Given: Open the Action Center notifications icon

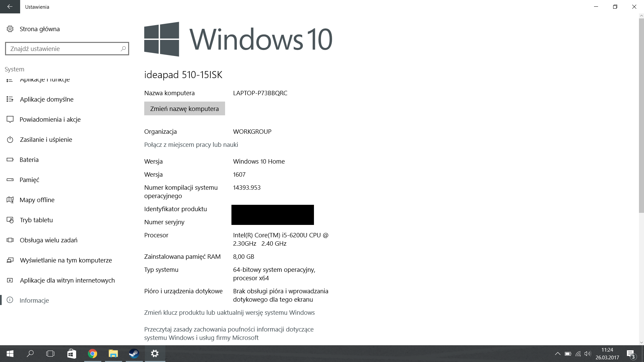Looking at the screenshot, I should click(x=631, y=354).
